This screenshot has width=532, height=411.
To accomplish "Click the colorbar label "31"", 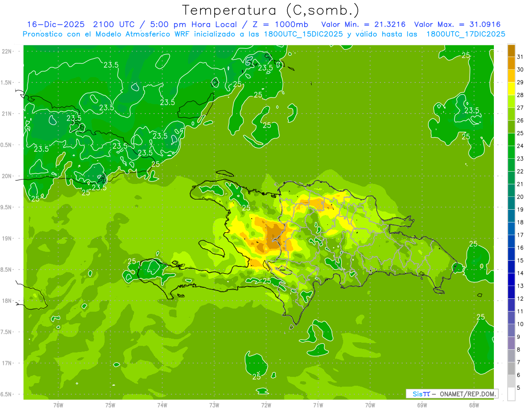I will coord(520,57).
